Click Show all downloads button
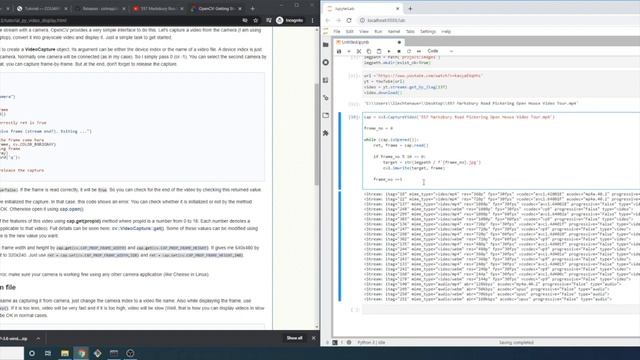 tap(294, 338)
